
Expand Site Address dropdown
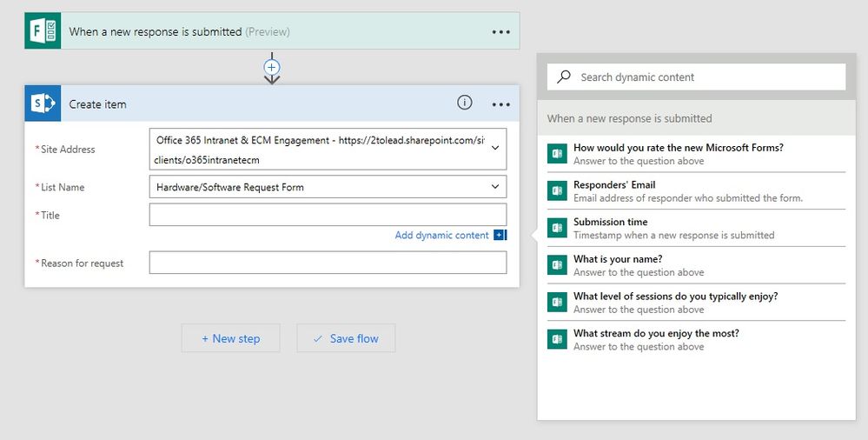[x=495, y=148]
